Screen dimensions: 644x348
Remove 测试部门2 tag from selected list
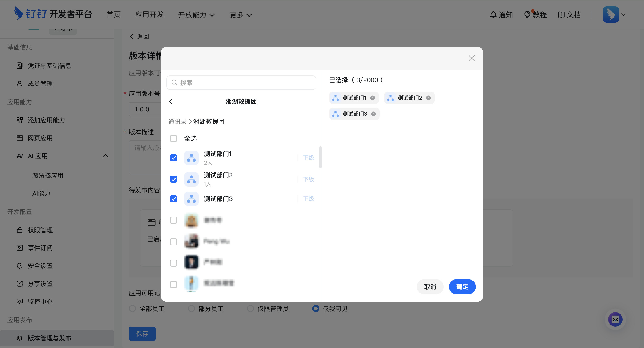[x=428, y=98]
